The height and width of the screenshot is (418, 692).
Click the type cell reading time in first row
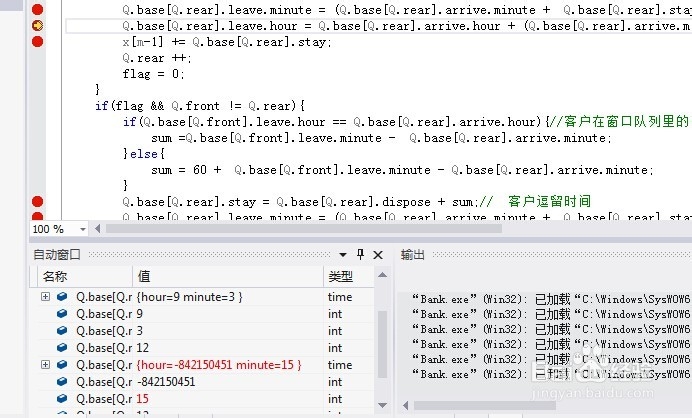point(340,297)
